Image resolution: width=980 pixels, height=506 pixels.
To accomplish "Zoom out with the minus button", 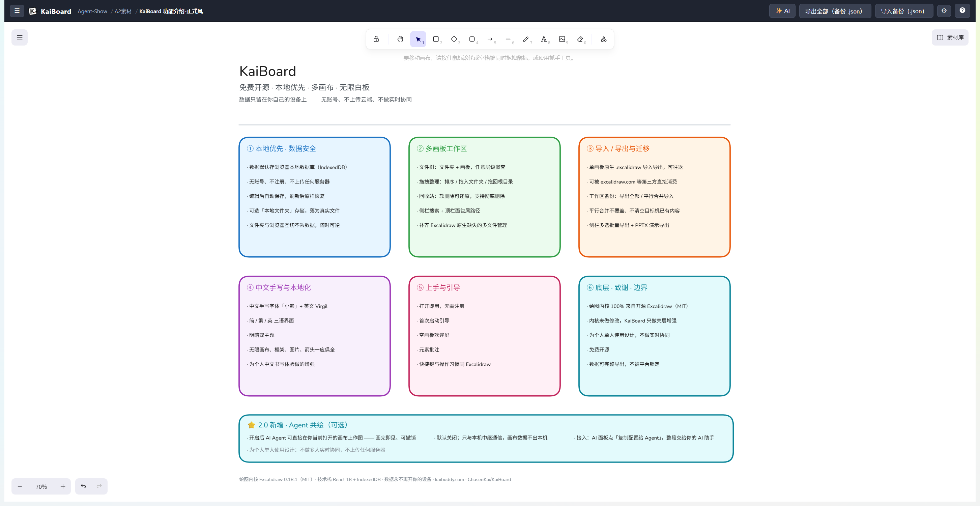I will click(20, 486).
